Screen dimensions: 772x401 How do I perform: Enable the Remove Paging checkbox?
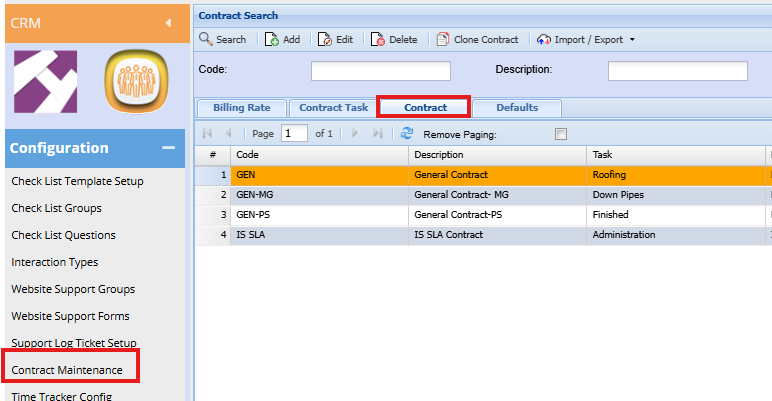561,134
